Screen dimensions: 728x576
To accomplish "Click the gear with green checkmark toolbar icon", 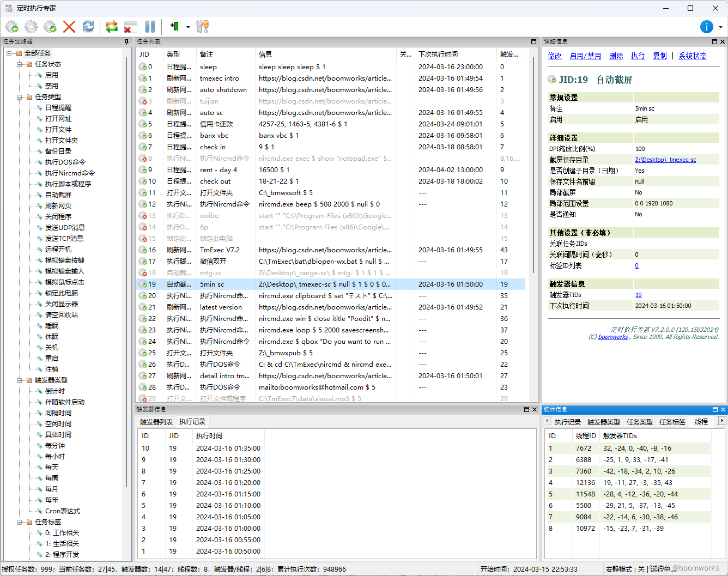I will pos(50,27).
